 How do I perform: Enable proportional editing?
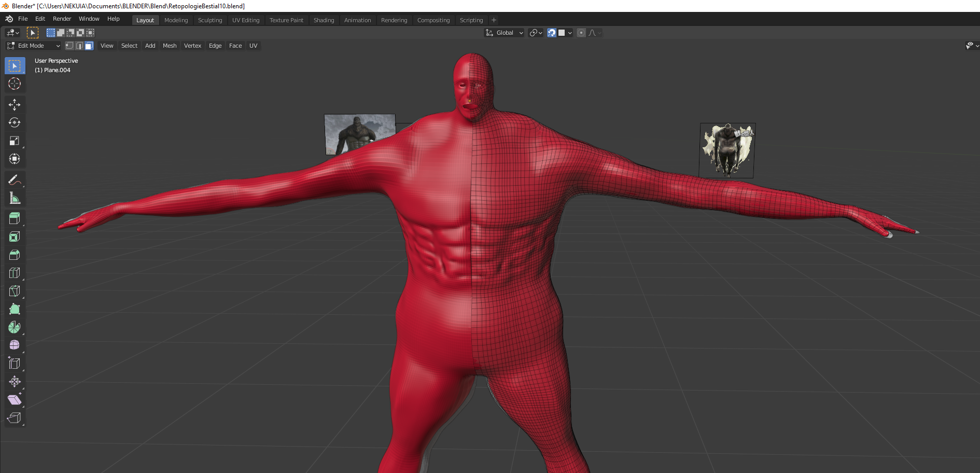[581, 33]
